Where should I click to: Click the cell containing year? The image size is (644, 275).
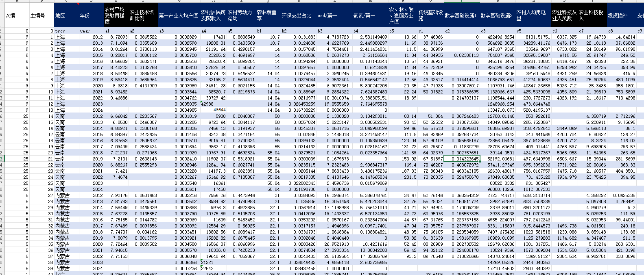(91, 31)
